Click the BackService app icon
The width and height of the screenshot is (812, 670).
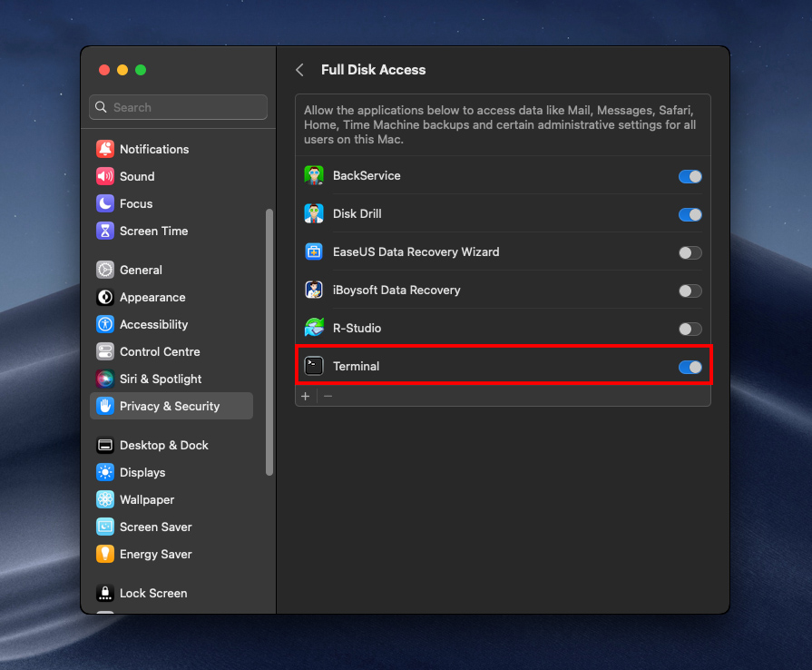(x=314, y=175)
